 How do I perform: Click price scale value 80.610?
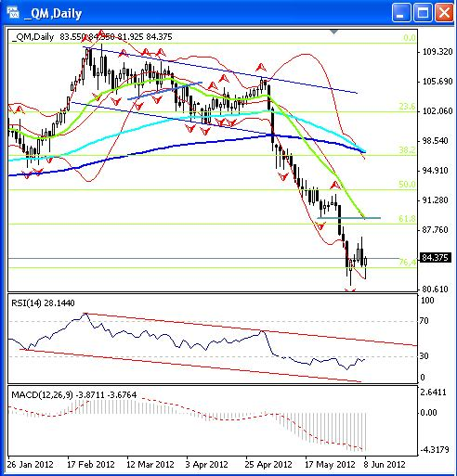[x=435, y=289]
